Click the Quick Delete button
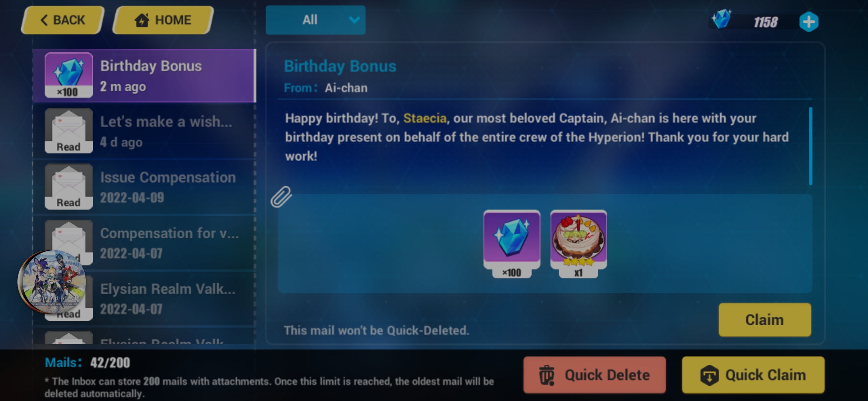Image resolution: width=868 pixels, height=401 pixels. [x=594, y=375]
